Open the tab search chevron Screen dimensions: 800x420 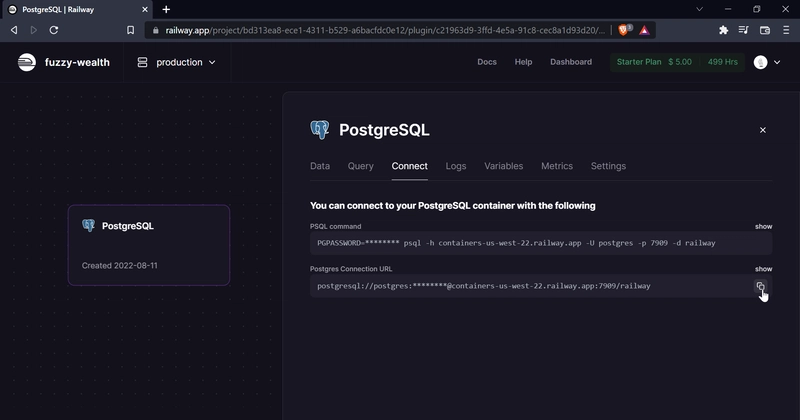coord(699,9)
